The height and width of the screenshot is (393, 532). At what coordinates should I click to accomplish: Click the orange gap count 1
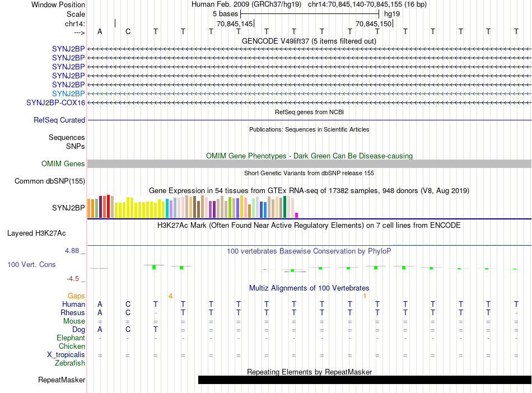365,296
